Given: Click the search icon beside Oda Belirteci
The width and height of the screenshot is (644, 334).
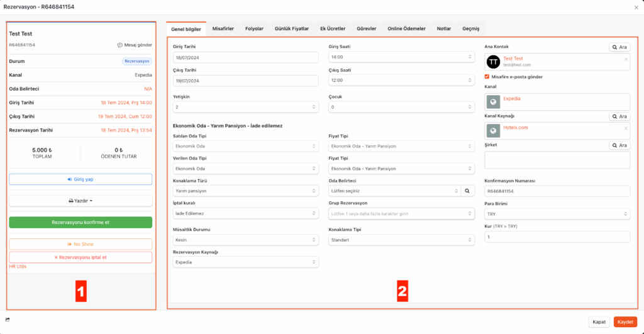Looking at the screenshot, I should (x=468, y=190).
